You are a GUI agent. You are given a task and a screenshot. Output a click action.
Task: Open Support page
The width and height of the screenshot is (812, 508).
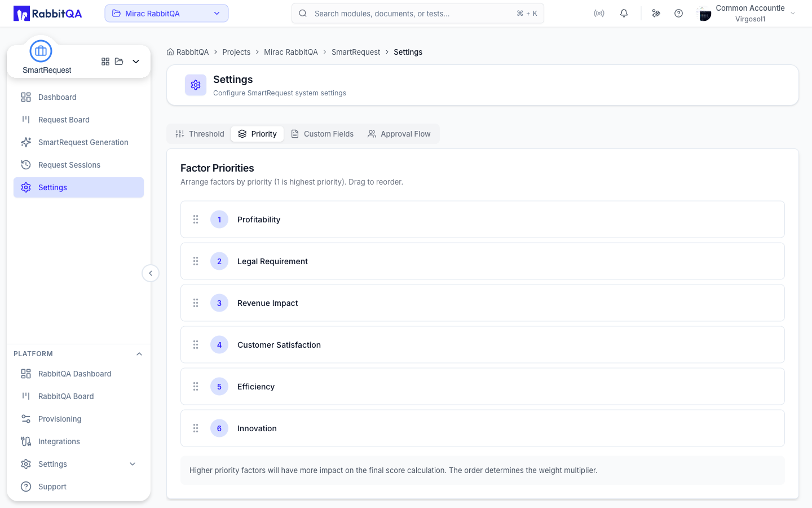click(78, 487)
